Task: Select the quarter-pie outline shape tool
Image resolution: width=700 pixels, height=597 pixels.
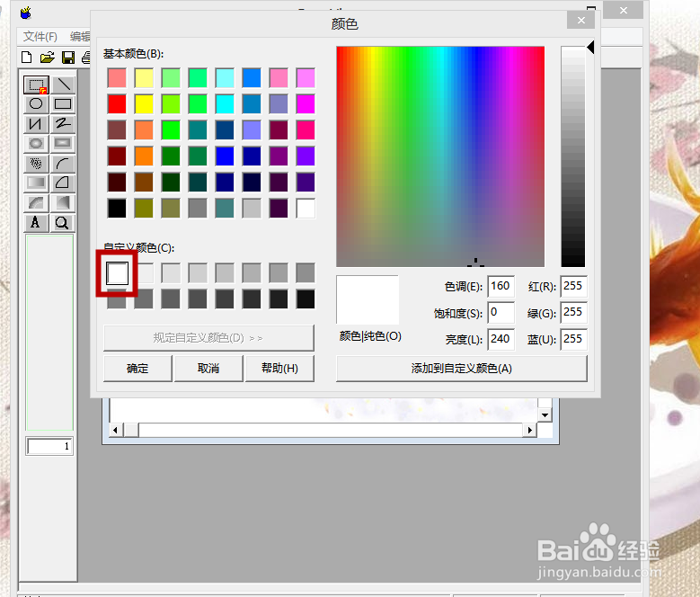Action: [63, 183]
